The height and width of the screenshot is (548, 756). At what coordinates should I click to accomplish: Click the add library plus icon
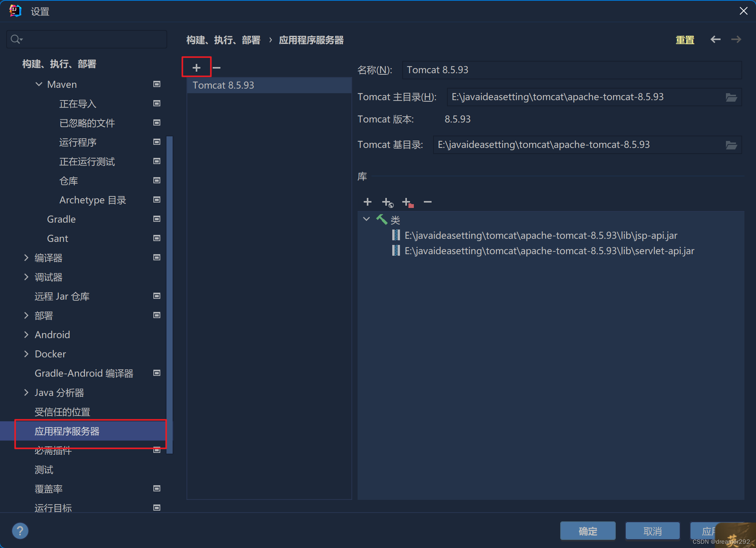coord(368,202)
